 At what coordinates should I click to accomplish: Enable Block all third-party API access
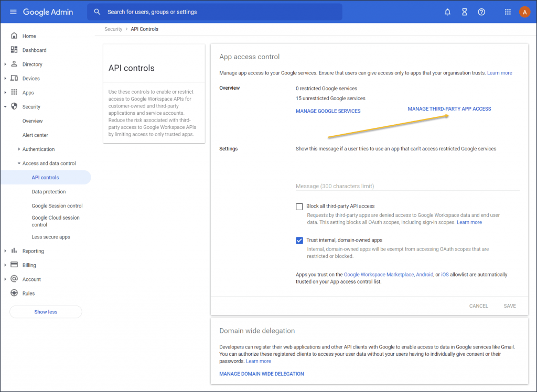(299, 206)
